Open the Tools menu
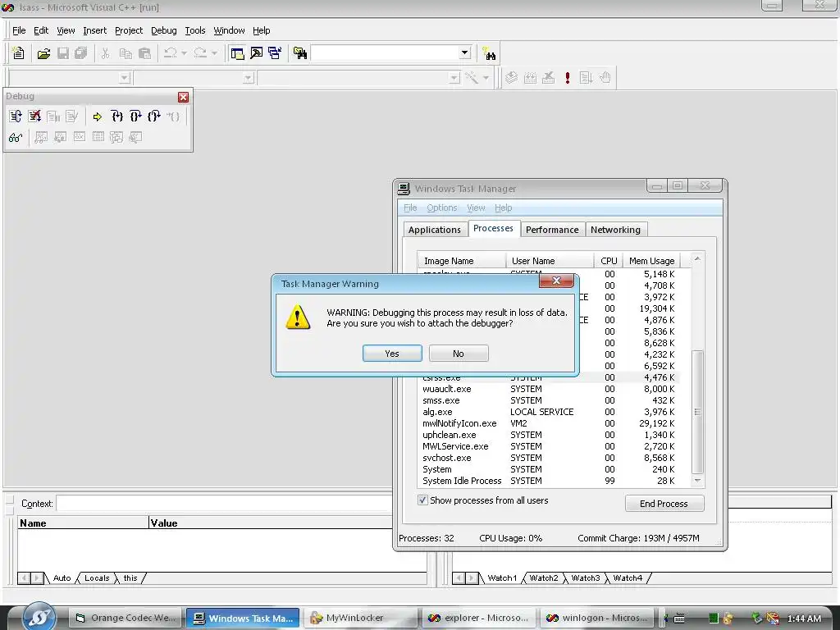The width and height of the screenshot is (840, 630). tap(195, 30)
